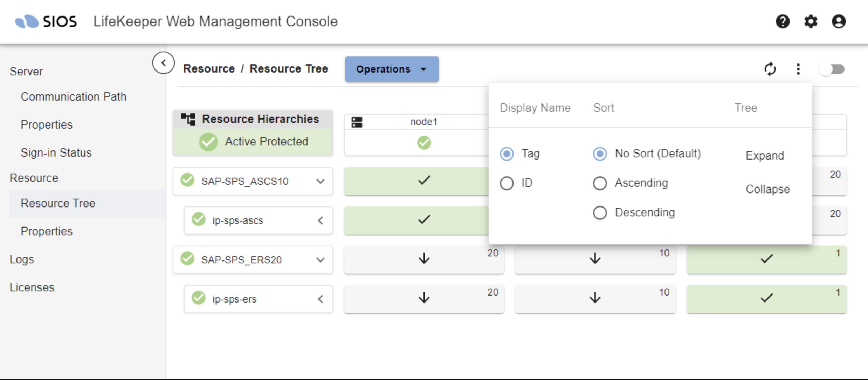This screenshot has height=380, width=868.
Task: Open the Logs section from the sidebar
Action: (x=22, y=259)
